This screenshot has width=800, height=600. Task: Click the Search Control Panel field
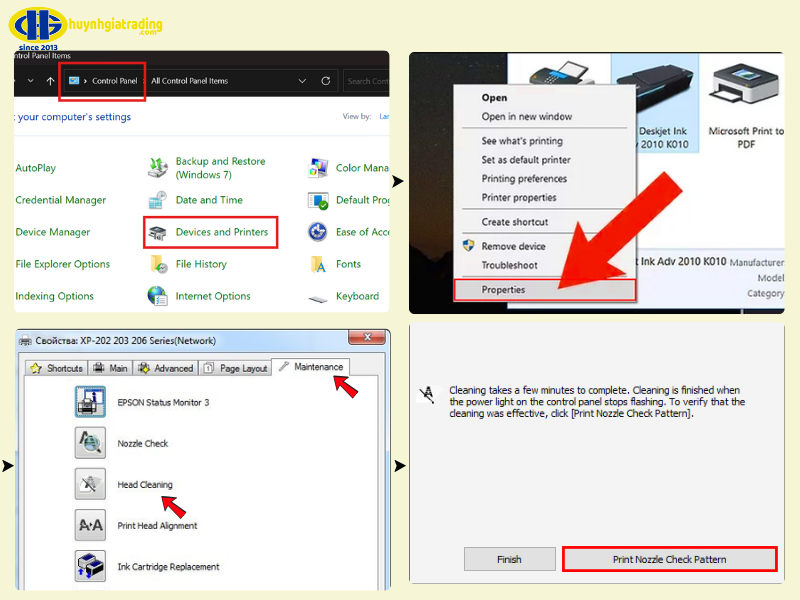click(x=365, y=81)
